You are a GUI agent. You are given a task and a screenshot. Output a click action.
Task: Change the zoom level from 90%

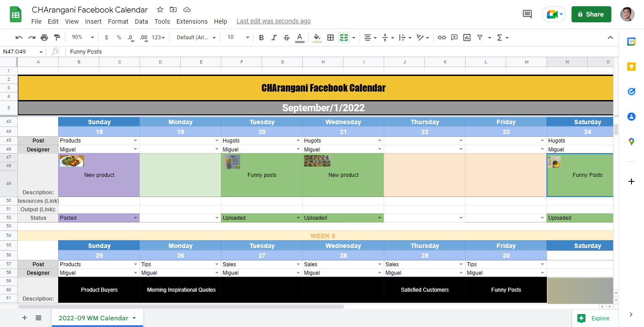pyautogui.click(x=83, y=38)
